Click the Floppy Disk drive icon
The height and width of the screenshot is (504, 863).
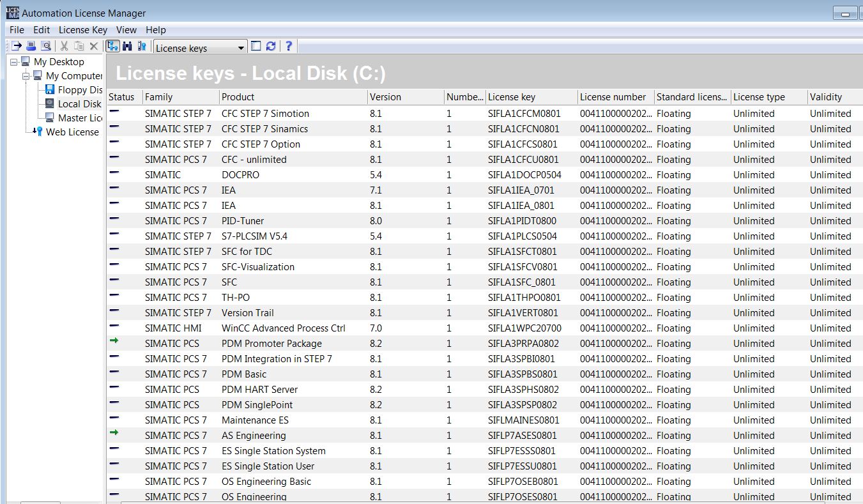tap(50, 90)
